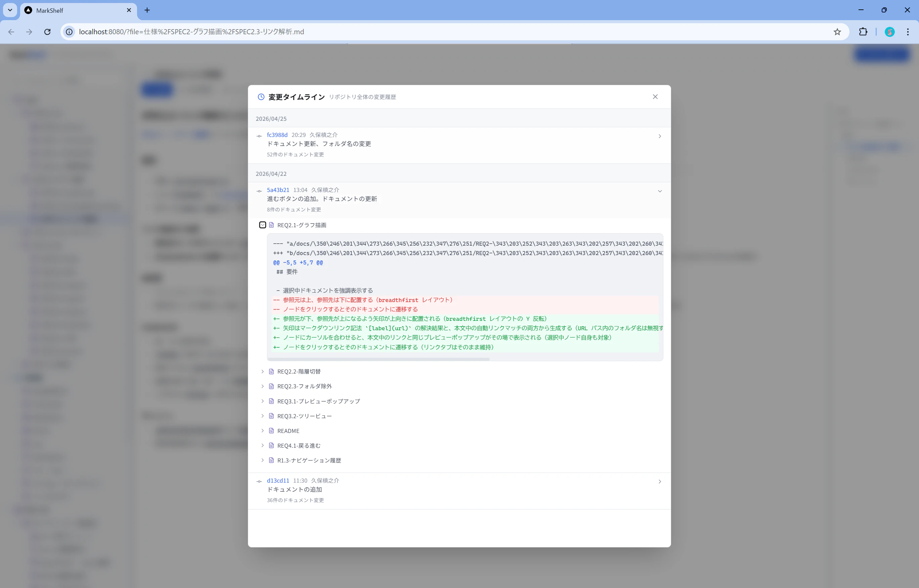Open commit hash link fc3988d
The image size is (919, 588).
[277, 135]
